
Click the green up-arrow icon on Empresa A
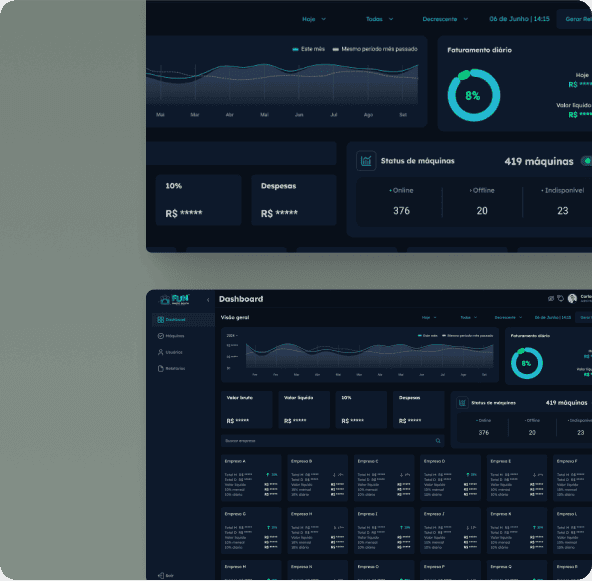268,475
